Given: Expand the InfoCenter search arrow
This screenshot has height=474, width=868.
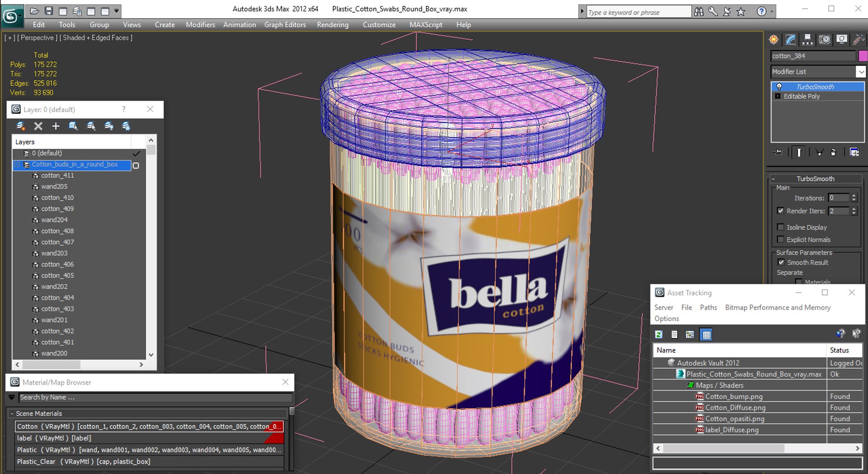Looking at the screenshot, I should click(582, 12).
